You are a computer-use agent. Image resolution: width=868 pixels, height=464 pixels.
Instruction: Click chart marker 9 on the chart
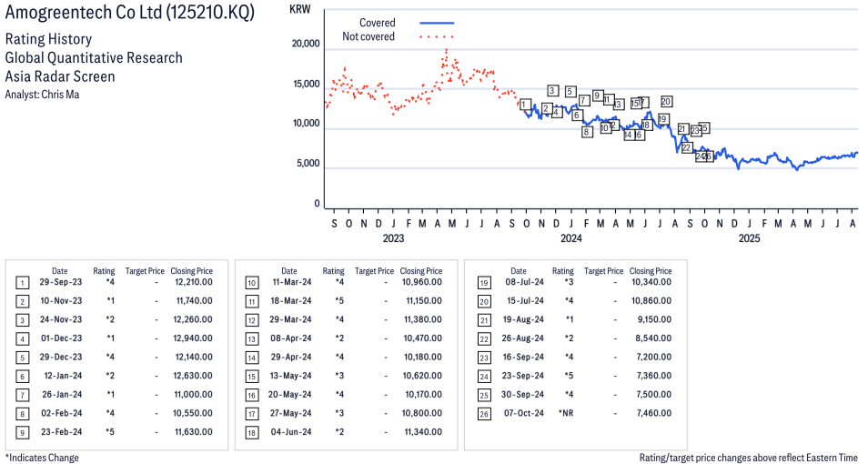tap(597, 96)
